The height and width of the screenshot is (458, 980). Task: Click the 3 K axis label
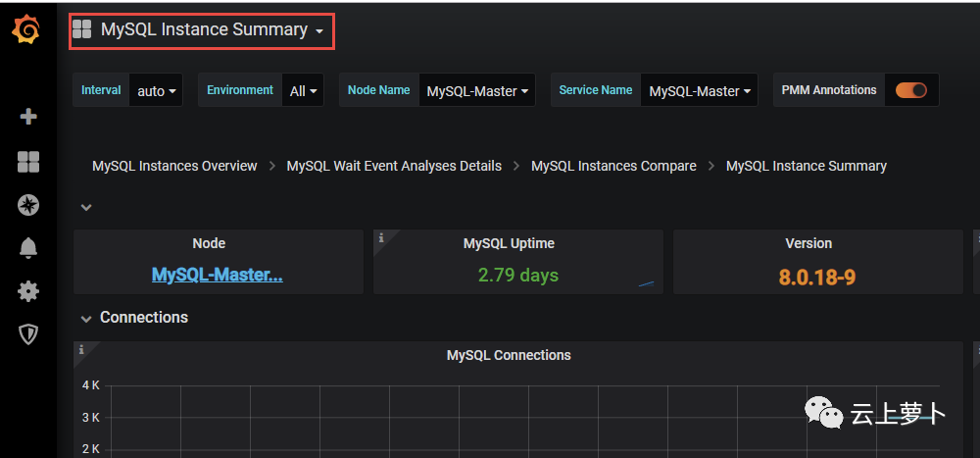[90, 418]
